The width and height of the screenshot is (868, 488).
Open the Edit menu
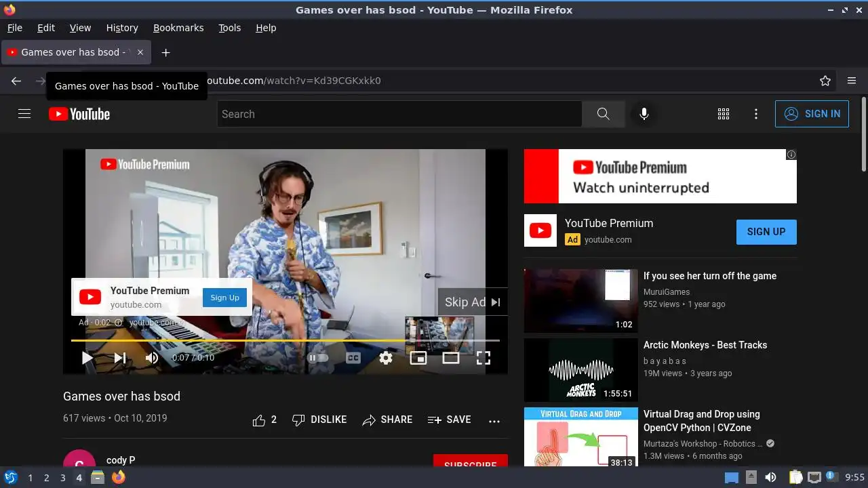pos(46,28)
